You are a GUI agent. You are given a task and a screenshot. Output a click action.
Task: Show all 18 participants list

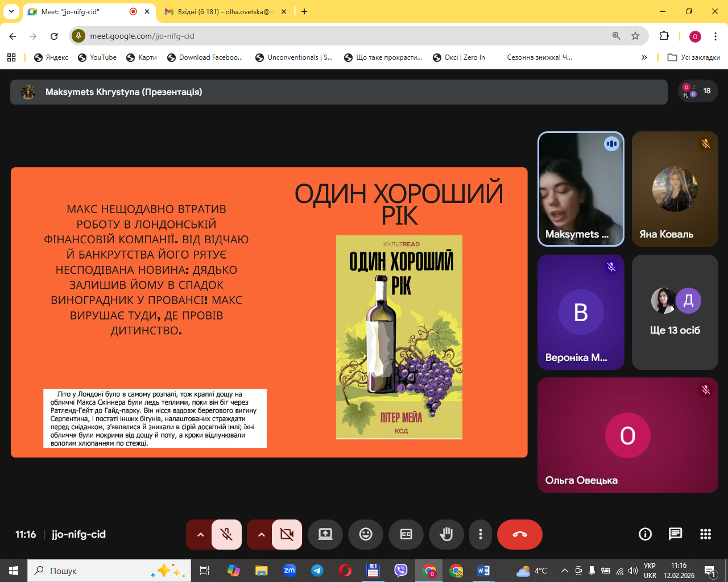pos(698,91)
